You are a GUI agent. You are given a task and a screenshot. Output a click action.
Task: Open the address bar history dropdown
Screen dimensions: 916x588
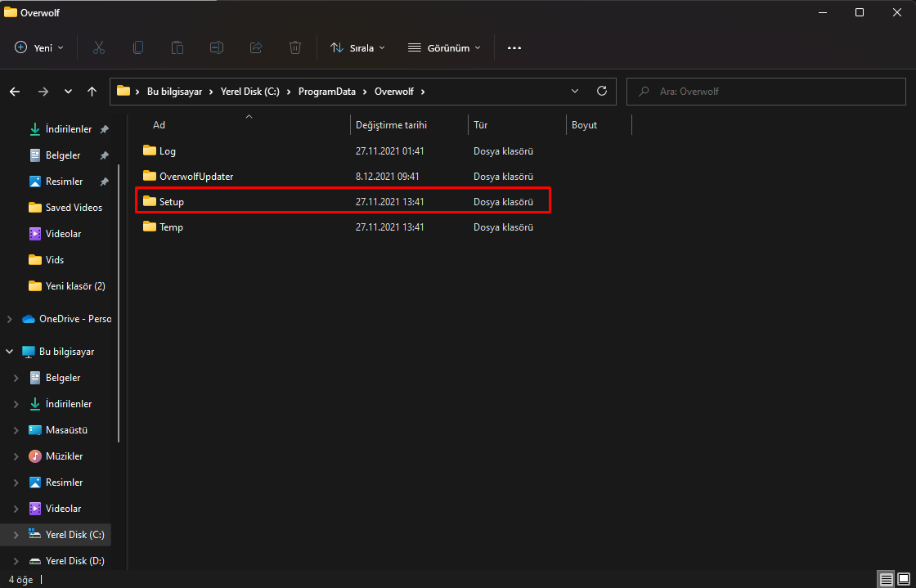pos(575,91)
